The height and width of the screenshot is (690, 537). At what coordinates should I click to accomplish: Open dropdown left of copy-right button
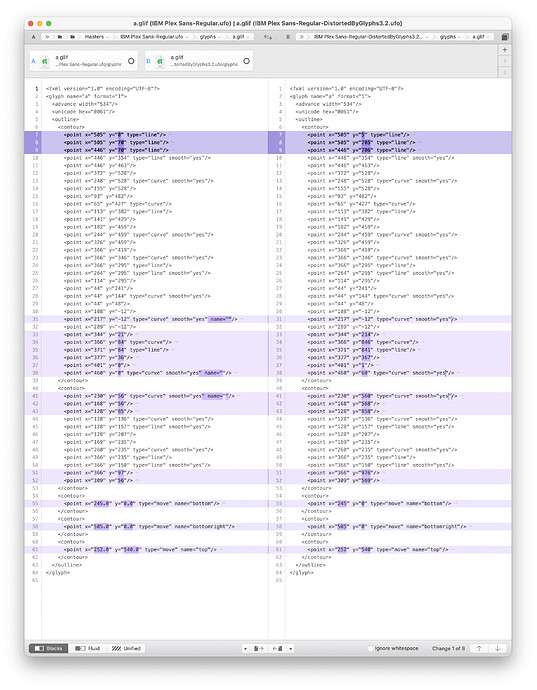pyautogui.click(x=245, y=648)
